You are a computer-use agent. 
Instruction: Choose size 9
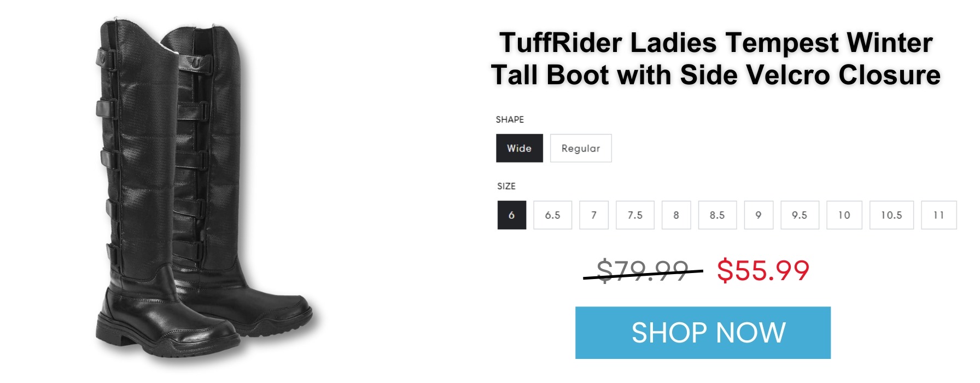point(759,215)
